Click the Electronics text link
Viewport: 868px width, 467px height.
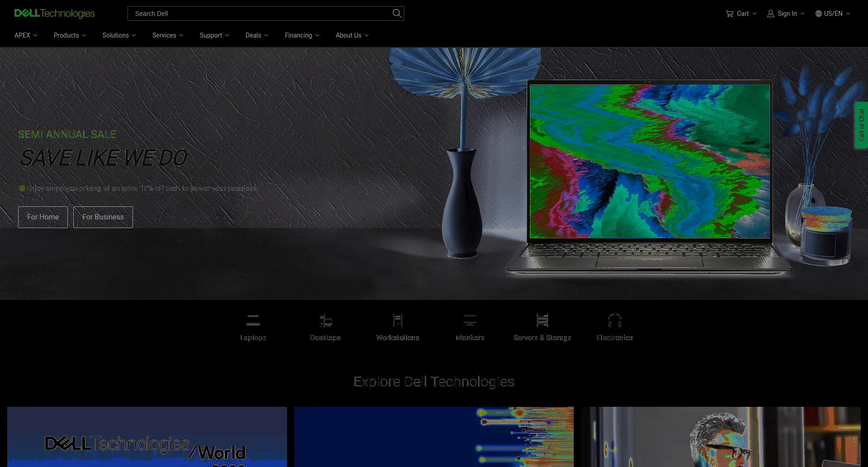(615, 338)
